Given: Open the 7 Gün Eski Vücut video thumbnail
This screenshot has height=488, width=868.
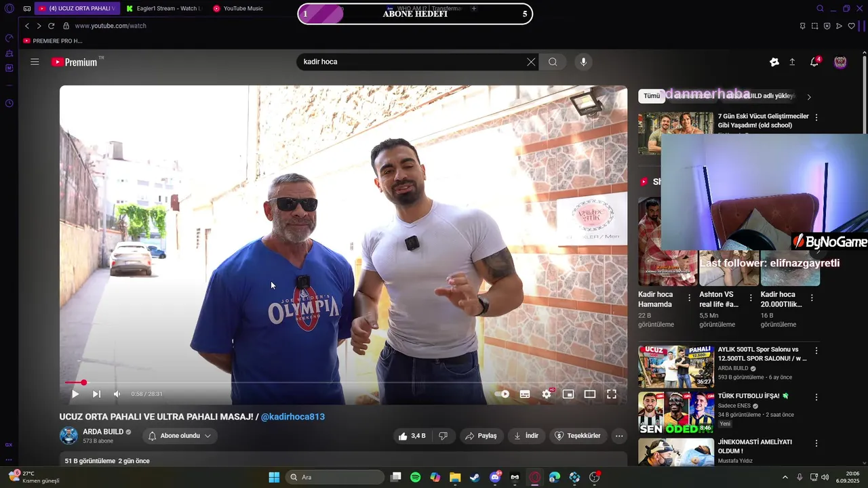Looking at the screenshot, I should (675, 133).
